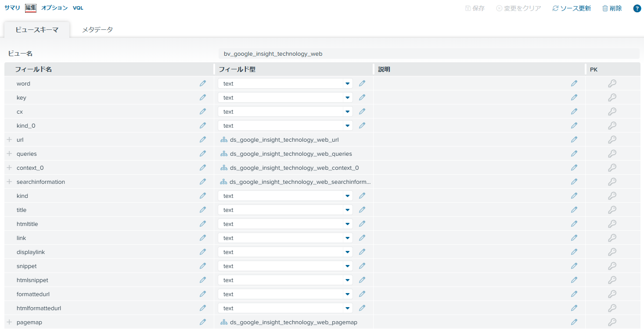Expand the searchinformation field
Screen dimensions: 644x333
tap(8, 181)
